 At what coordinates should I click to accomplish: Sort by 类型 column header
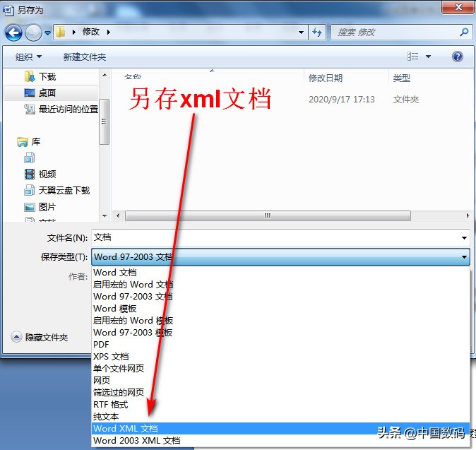click(x=401, y=78)
